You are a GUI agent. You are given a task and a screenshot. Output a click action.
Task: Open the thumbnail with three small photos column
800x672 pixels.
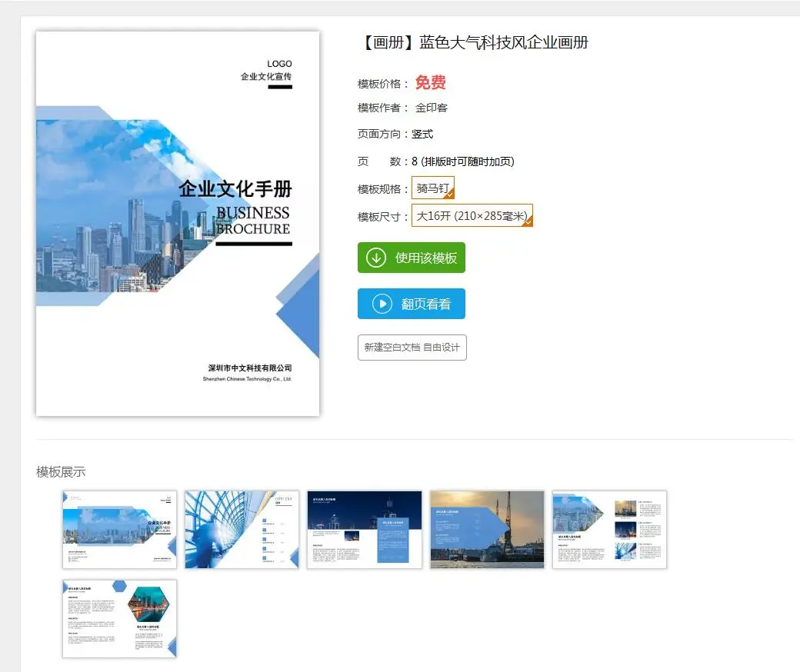pyautogui.click(x=610, y=530)
